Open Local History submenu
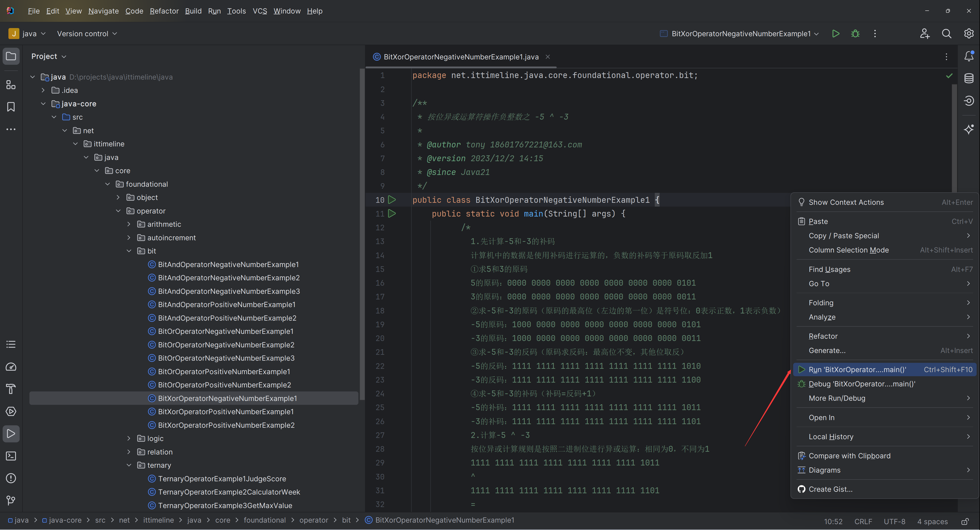The height and width of the screenshot is (530, 980). 885,437
